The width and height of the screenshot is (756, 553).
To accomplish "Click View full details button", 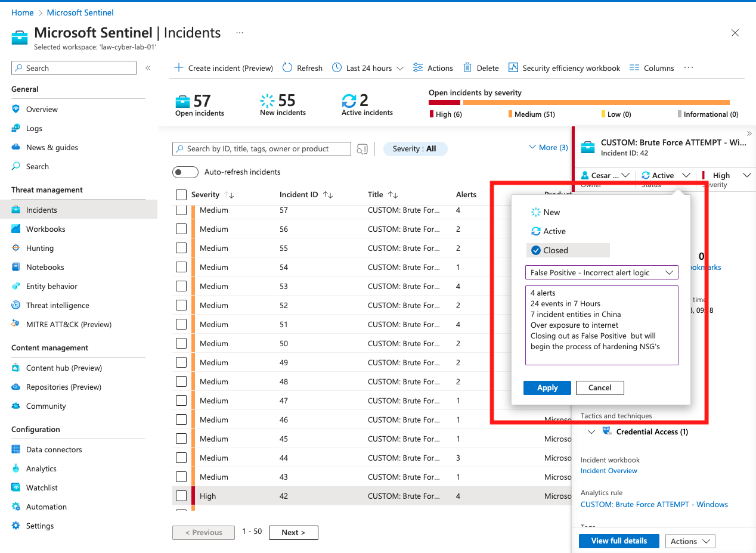I will tap(619, 541).
